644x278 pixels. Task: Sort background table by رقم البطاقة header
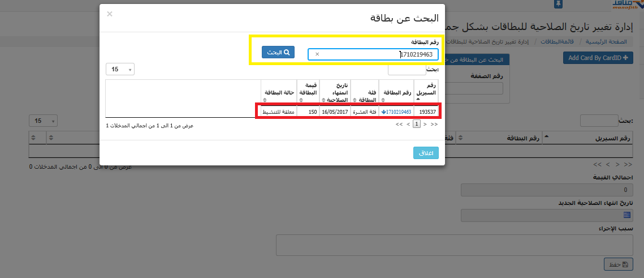click(x=499, y=138)
